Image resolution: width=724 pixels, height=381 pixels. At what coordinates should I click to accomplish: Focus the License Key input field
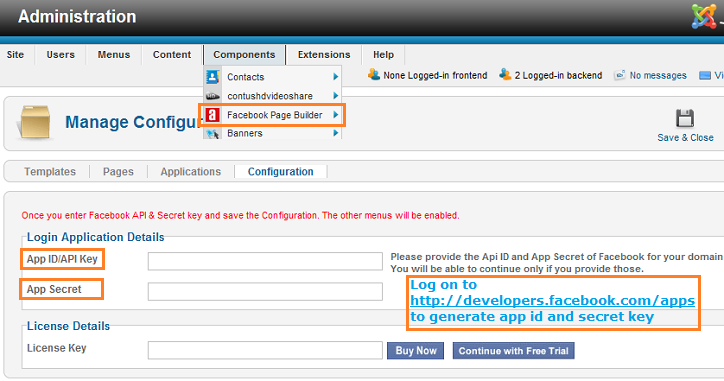(265, 350)
